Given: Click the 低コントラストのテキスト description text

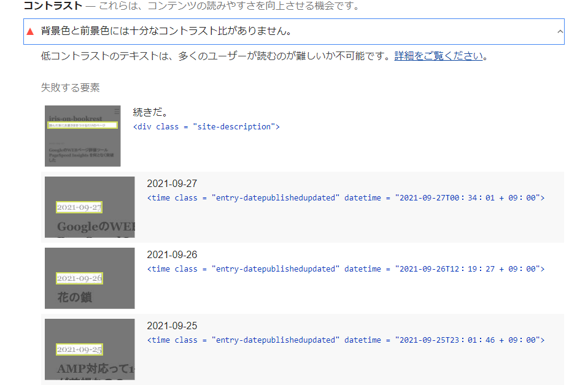Looking at the screenshot, I should click(215, 56).
